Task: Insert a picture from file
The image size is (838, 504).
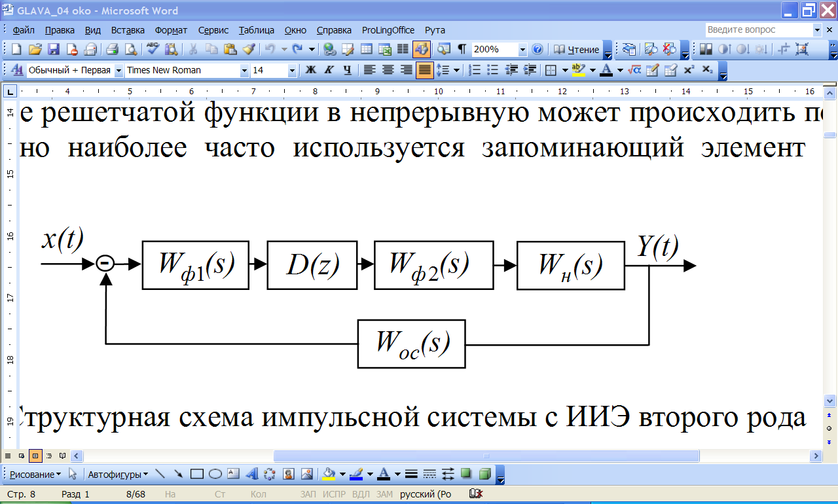Action: point(306,474)
